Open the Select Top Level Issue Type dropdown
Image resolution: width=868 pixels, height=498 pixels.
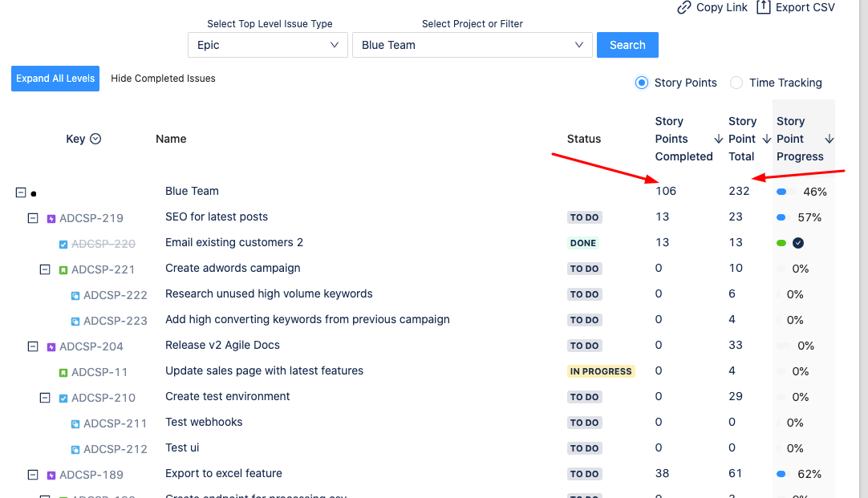[267, 45]
